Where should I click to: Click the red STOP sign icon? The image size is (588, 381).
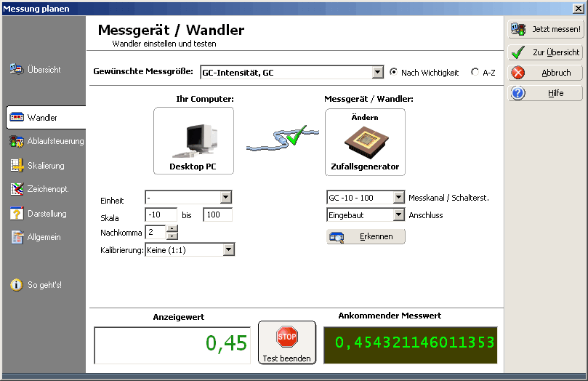pos(287,337)
